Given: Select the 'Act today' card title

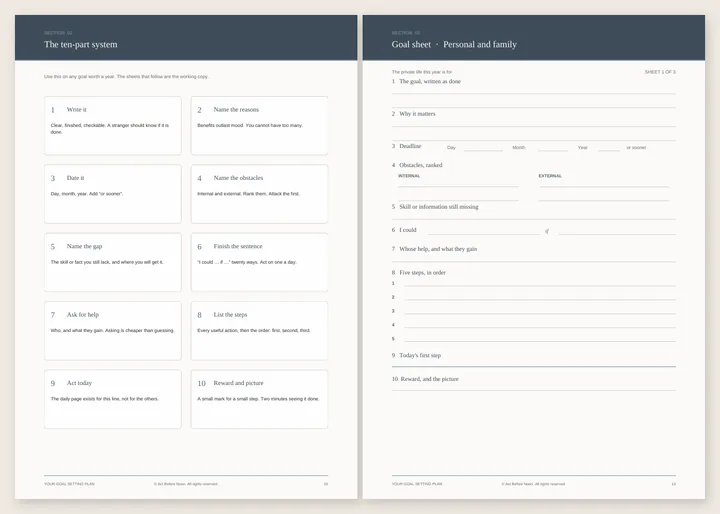Looking at the screenshot, I should click(x=79, y=383).
